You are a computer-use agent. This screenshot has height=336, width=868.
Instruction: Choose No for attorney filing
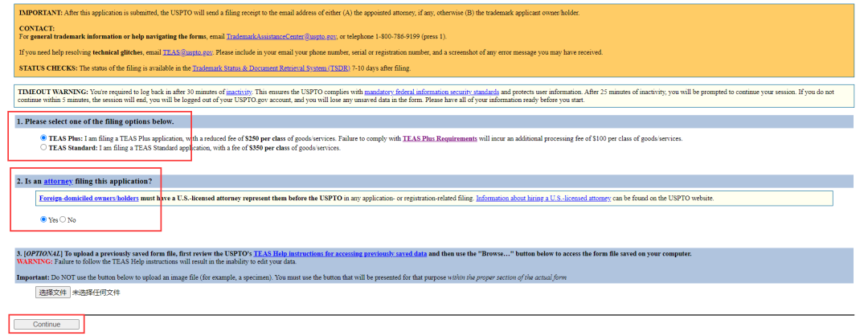click(63, 219)
